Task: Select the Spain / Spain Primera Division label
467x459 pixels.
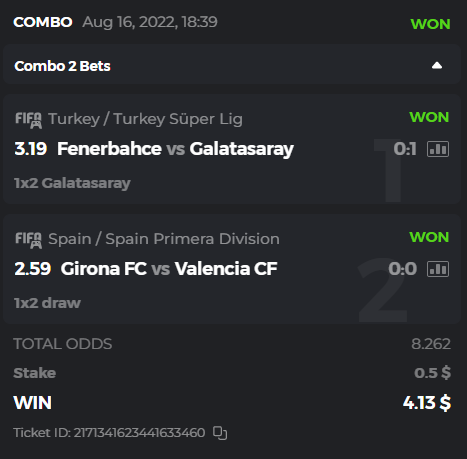Action: [x=164, y=239]
